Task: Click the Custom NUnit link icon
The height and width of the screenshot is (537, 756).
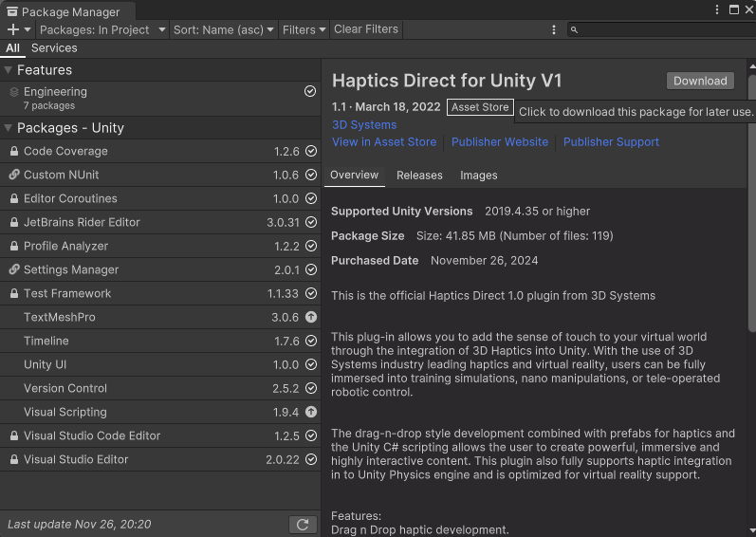Action: [14, 175]
